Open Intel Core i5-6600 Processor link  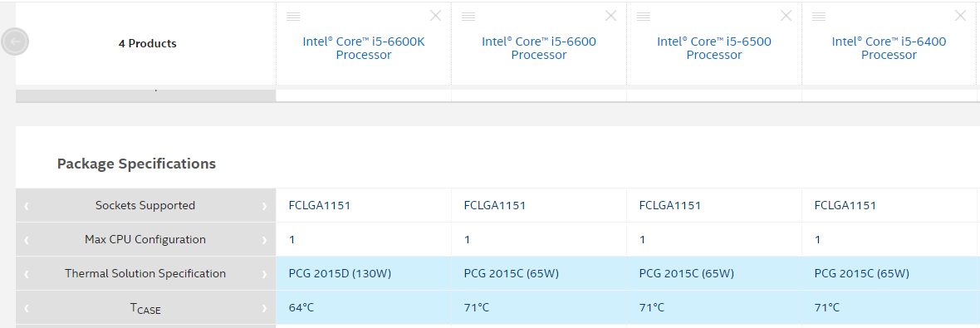pos(539,48)
